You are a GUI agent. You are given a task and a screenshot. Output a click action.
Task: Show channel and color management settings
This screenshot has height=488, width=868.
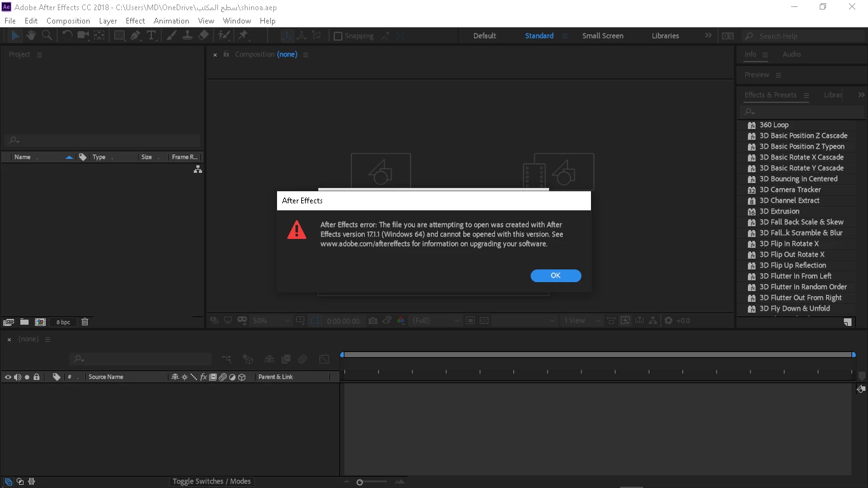[401, 321]
